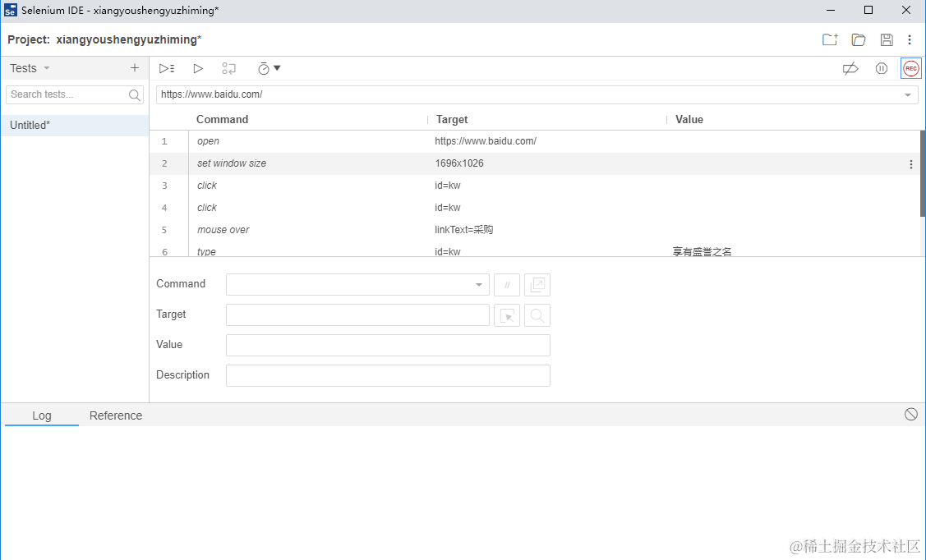Click the Command column header

click(222, 119)
